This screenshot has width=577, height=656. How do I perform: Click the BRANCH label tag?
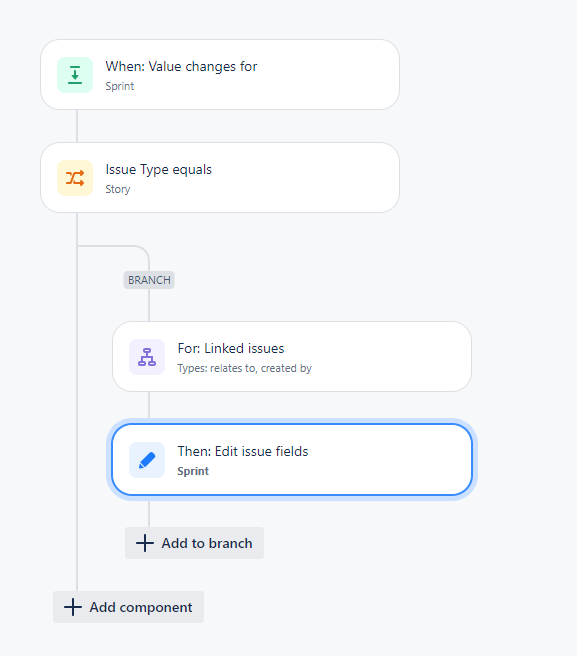(x=149, y=280)
